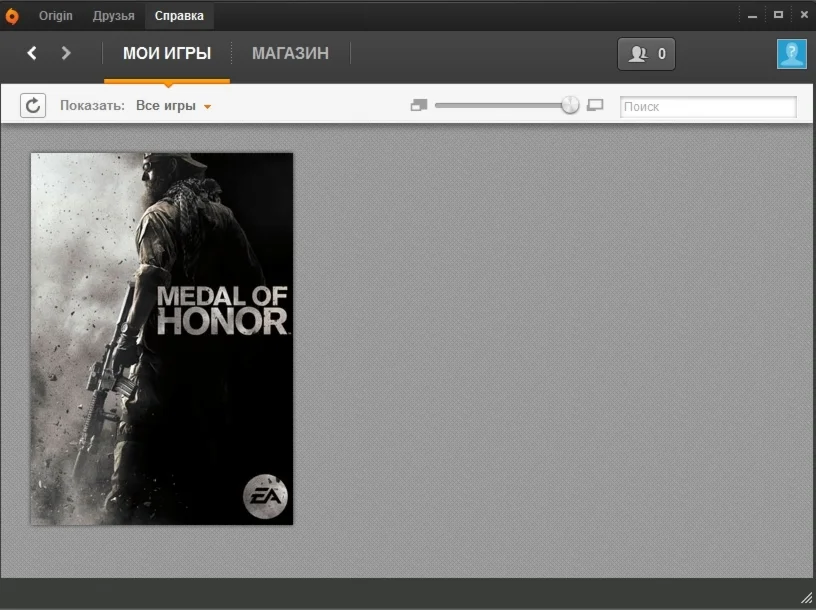Screen dimensions: 816x610
Task: Adjust the tile zoom slider handle
Action: (569, 104)
